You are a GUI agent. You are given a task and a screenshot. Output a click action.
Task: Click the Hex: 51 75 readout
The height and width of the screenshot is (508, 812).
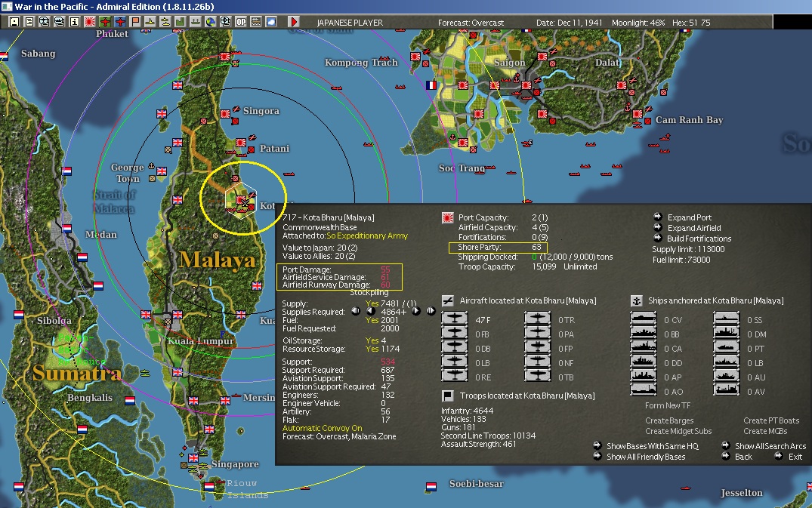(691, 23)
